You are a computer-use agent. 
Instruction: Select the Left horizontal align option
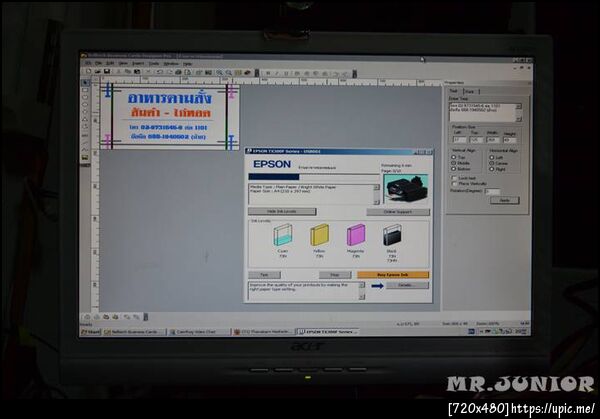click(x=492, y=157)
